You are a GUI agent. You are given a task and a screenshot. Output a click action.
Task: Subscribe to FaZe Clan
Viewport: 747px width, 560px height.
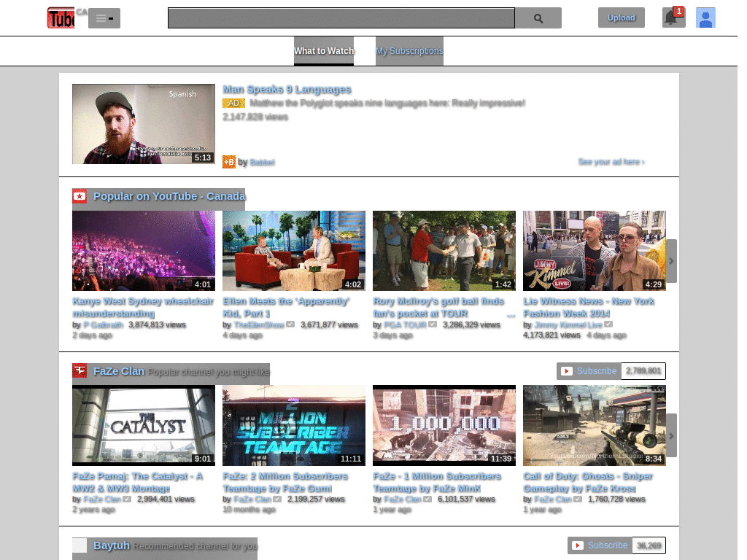click(589, 371)
